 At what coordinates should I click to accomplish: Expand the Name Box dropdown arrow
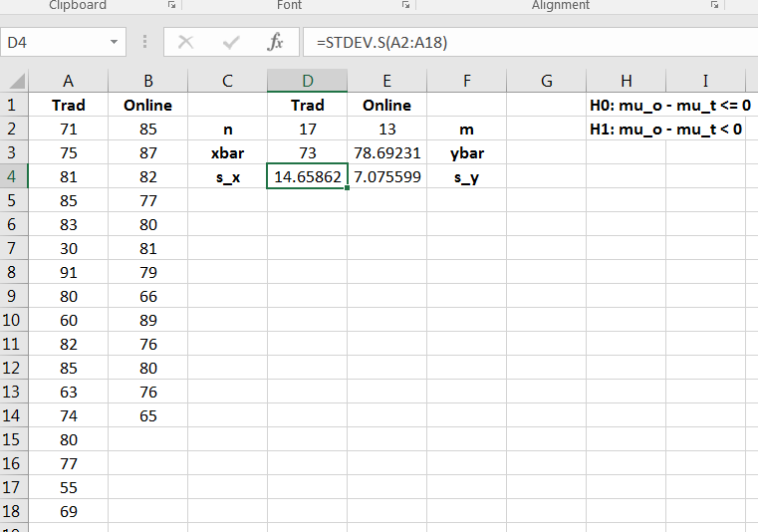[114, 43]
